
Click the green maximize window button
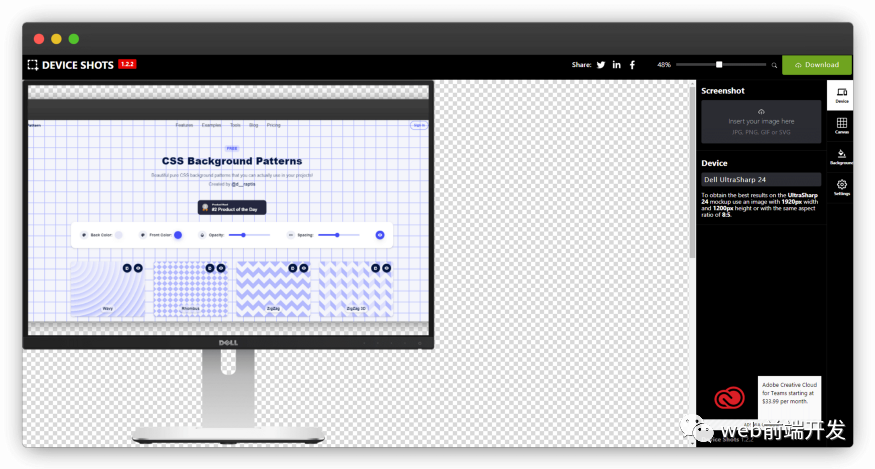(x=74, y=39)
